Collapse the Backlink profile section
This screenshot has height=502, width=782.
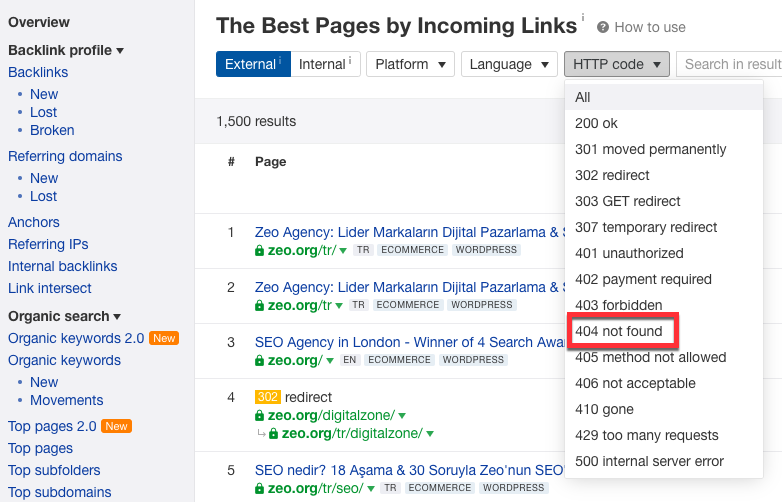(x=65, y=50)
